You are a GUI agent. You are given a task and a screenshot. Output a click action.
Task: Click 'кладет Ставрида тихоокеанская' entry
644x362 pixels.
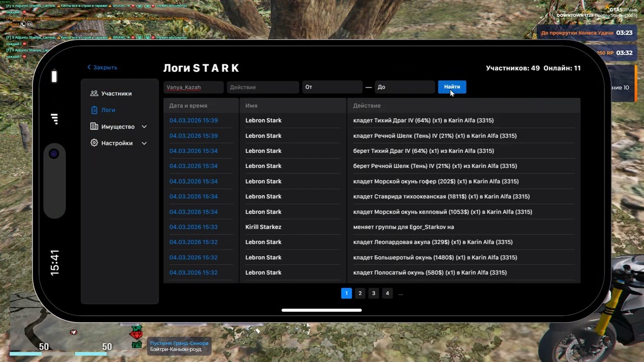(441, 197)
